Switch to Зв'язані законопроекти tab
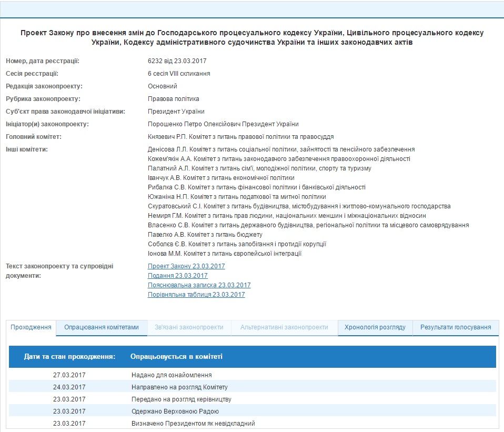 click(189, 327)
